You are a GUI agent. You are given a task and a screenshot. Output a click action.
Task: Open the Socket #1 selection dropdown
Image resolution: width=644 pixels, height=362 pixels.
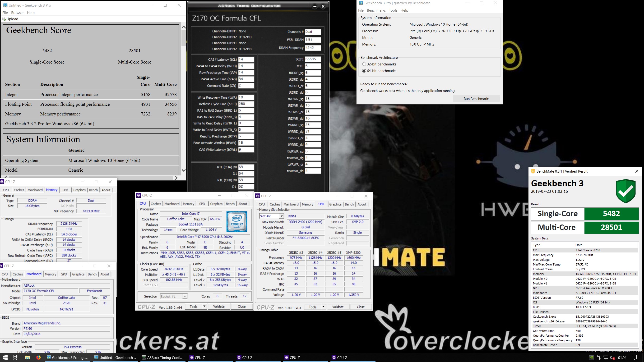(x=185, y=297)
